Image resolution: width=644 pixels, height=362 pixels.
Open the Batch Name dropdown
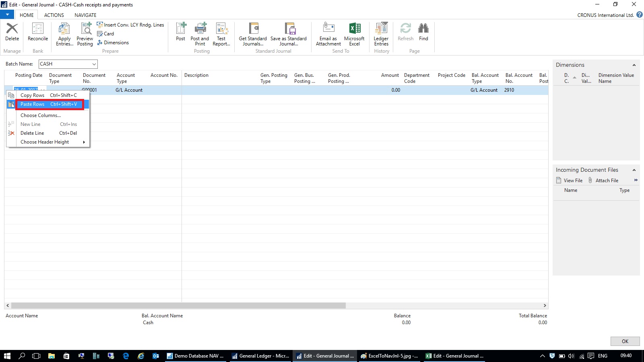94,64
